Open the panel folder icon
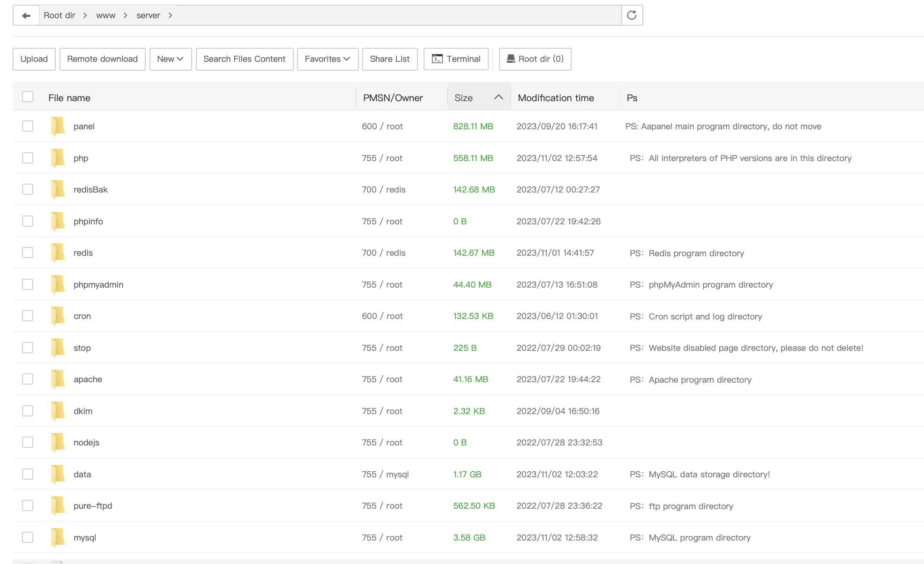The height and width of the screenshot is (564, 924). coord(58,126)
